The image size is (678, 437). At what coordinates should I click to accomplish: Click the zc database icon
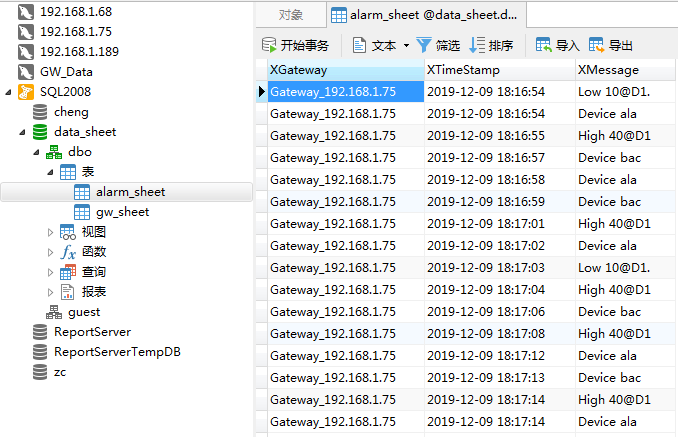[x=40, y=372]
